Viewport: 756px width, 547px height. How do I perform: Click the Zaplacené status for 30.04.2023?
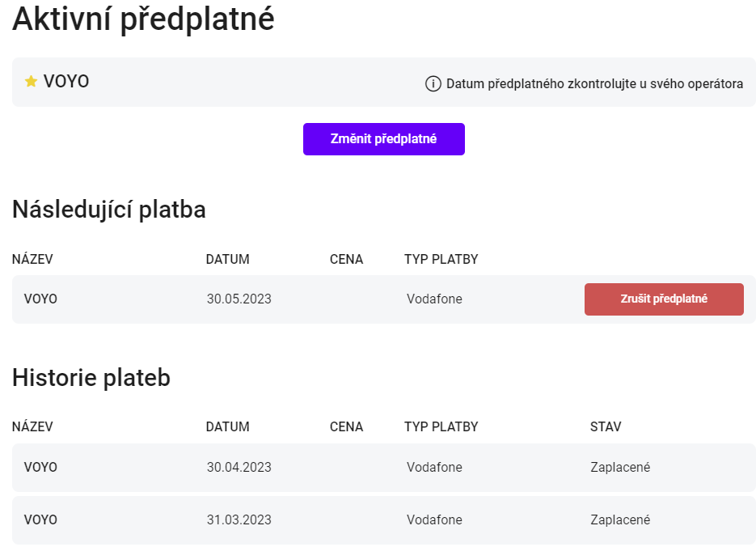[x=620, y=468]
